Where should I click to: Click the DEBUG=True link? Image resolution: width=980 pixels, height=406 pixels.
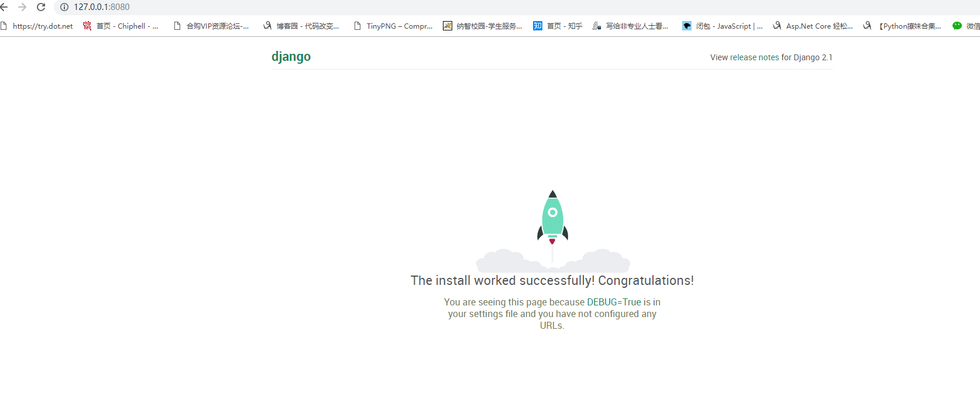[x=614, y=302]
